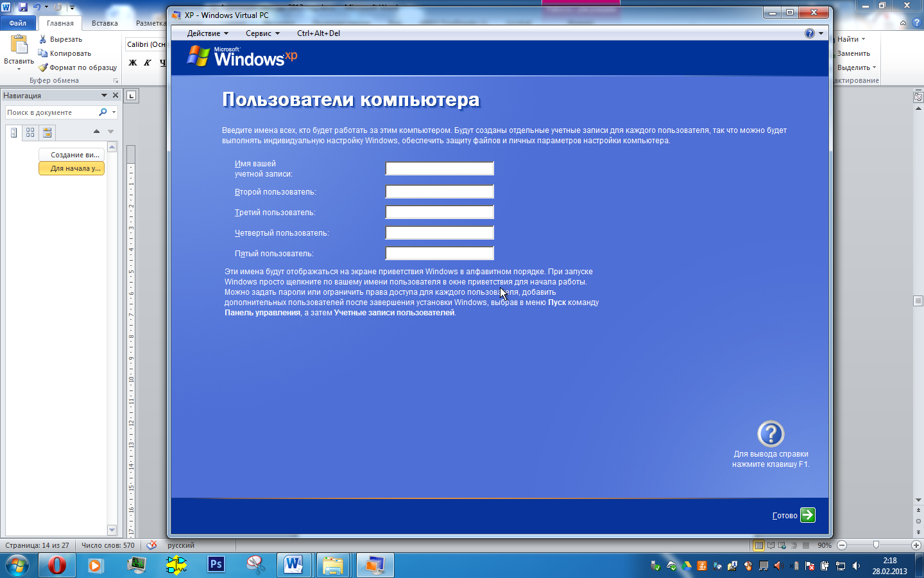Click the Redo icon in Word title bar
The width and height of the screenshot is (924, 578).
click(x=58, y=7)
